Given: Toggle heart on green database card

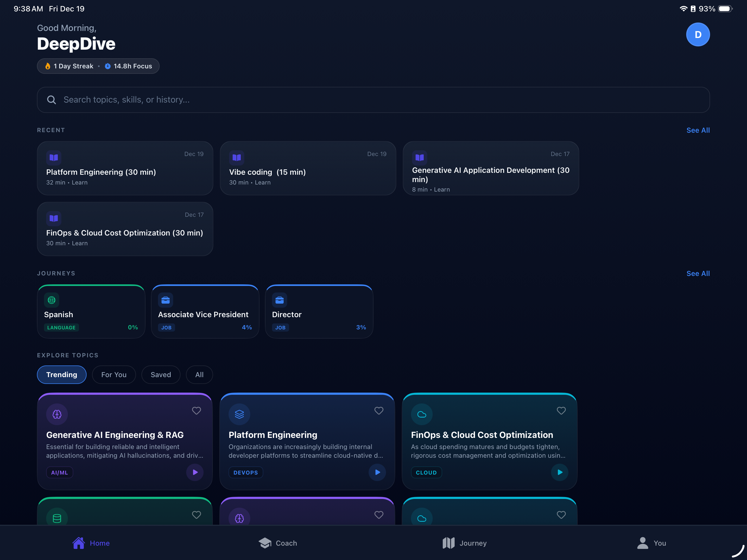Looking at the screenshot, I should pyautogui.click(x=197, y=514).
